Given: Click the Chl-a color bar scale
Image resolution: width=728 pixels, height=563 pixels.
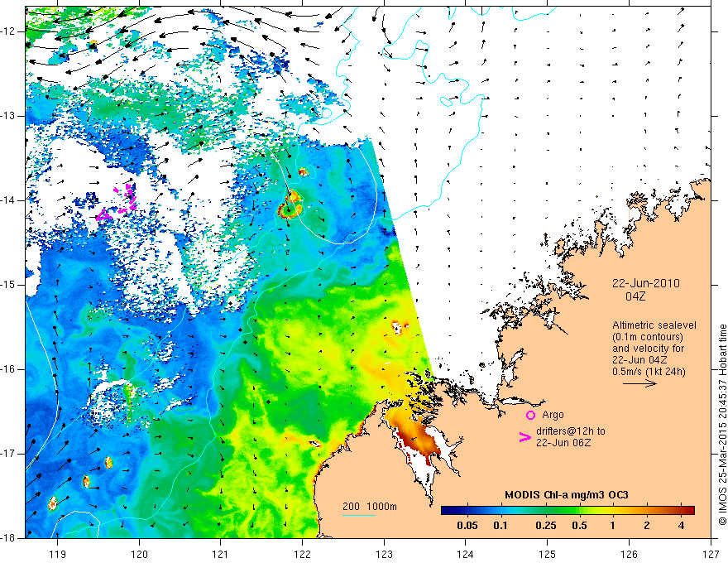Looking at the screenshot, I should 568,510.
